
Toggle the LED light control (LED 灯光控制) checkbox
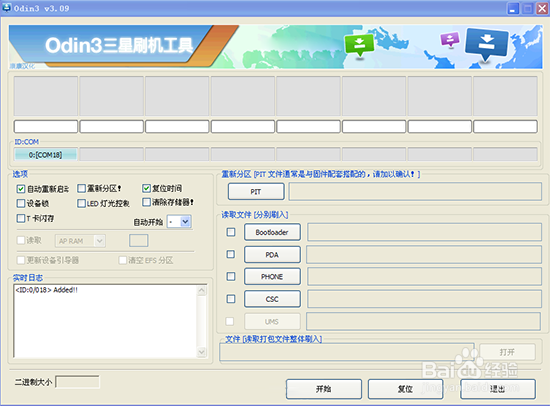tap(81, 204)
